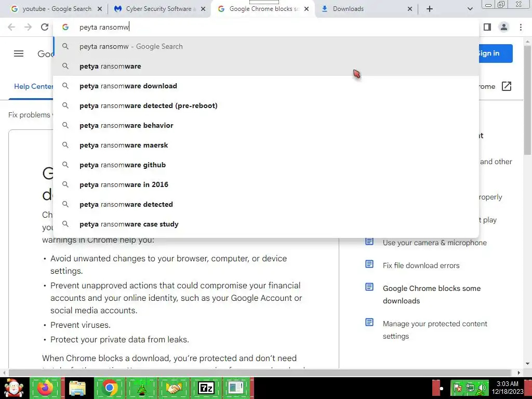
Task: Click search icon beside 'petya ransomware github'
Action: [x=65, y=165]
